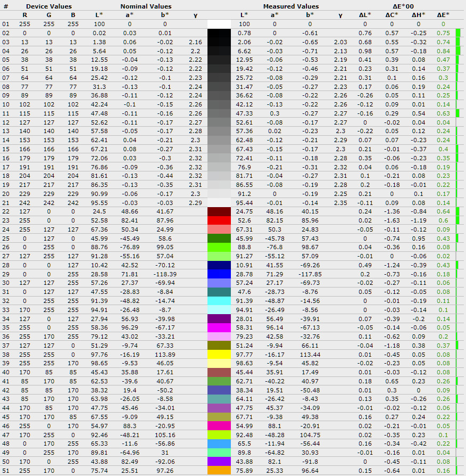The image size is (466, 476).
Task: Click the white swatch in row 01
Action: 219,24
